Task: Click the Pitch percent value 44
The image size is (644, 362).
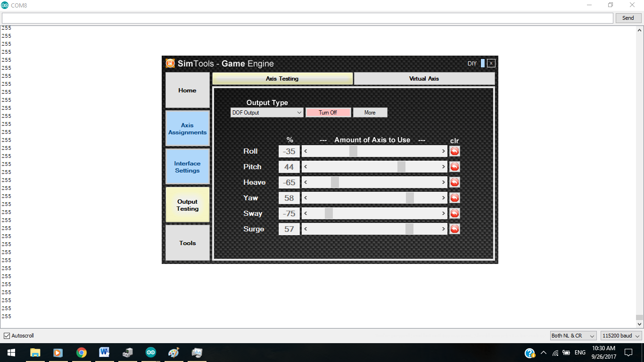Action: (x=289, y=167)
